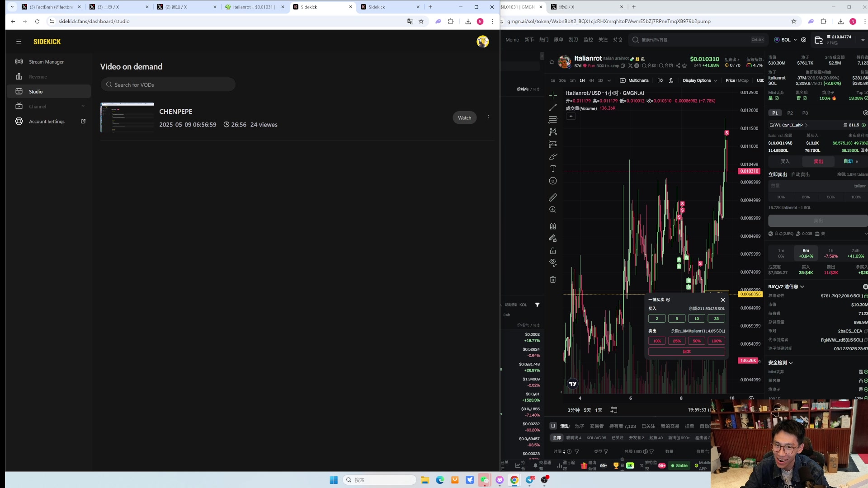Select the trend line drawing tool
Image resolution: width=868 pixels, height=488 pixels.
pos(553,108)
